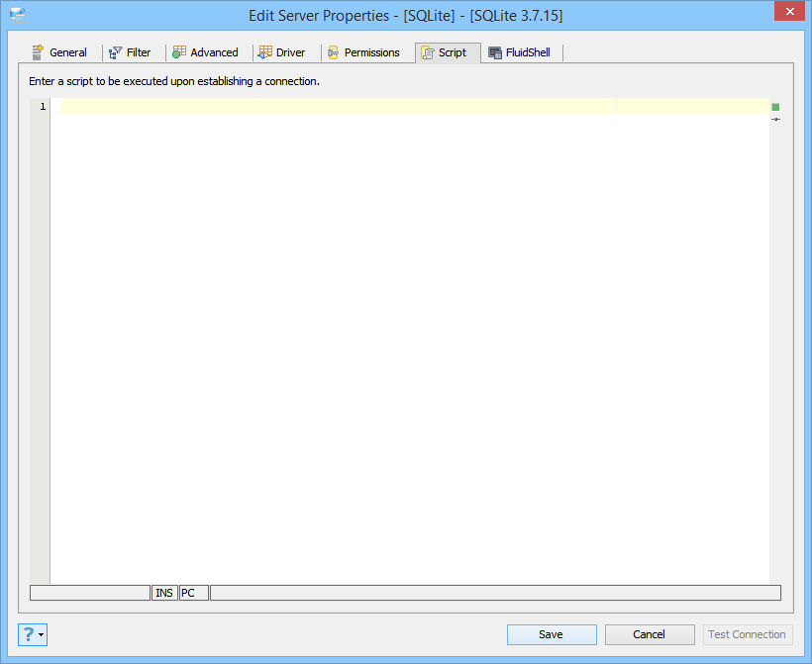Image resolution: width=812 pixels, height=664 pixels.
Task: Open the Filter tab
Action: click(131, 52)
